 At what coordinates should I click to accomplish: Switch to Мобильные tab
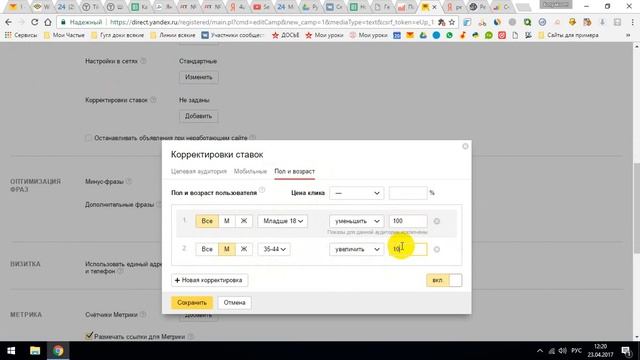250,171
